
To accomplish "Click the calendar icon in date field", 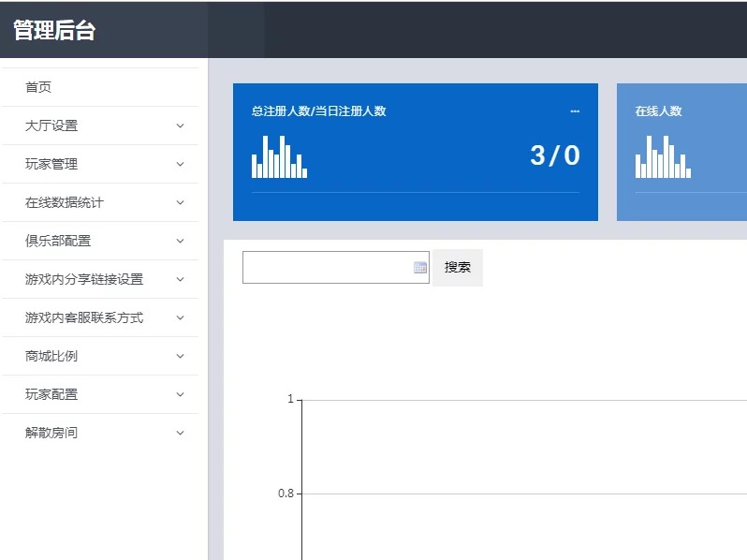I will 419,268.
